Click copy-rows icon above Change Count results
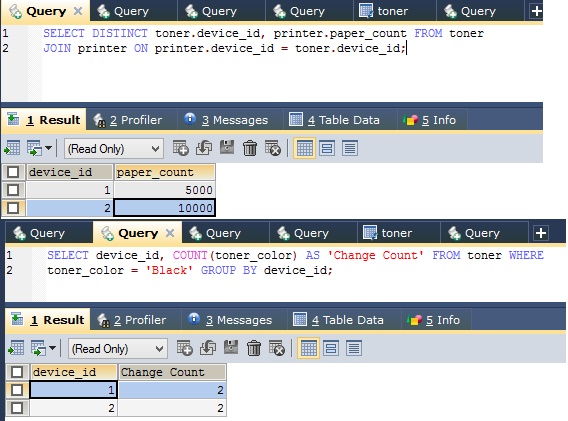The width and height of the screenshot is (568, 421). point(38,348)
